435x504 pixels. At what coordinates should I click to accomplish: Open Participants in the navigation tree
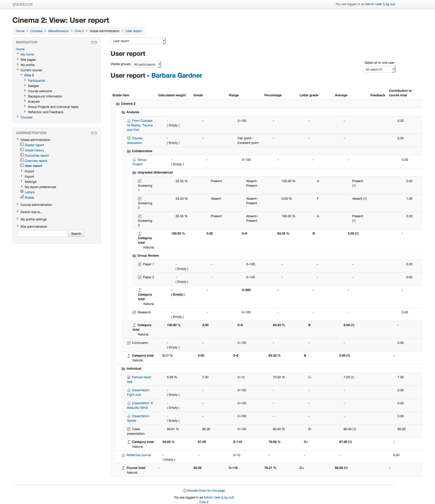[36, 81]
